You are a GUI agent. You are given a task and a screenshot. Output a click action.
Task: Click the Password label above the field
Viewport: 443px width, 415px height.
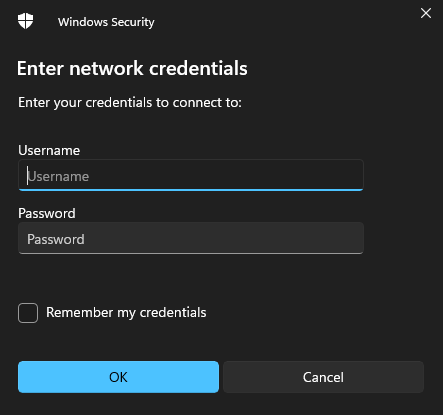pos(47,213)
